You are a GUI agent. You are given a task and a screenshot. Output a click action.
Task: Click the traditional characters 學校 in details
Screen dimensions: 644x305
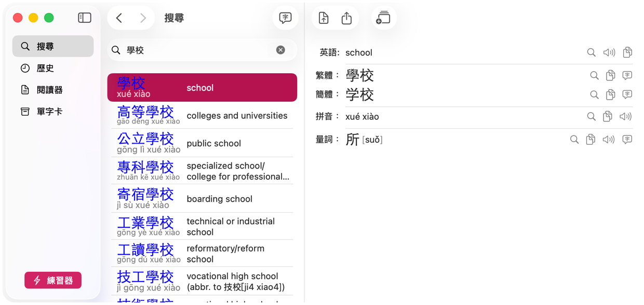(x=359, y=76)
